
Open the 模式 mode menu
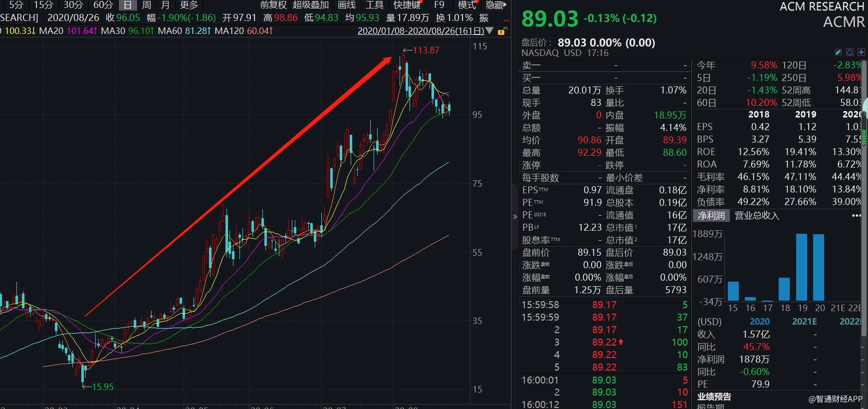click(x=467, y=5)
